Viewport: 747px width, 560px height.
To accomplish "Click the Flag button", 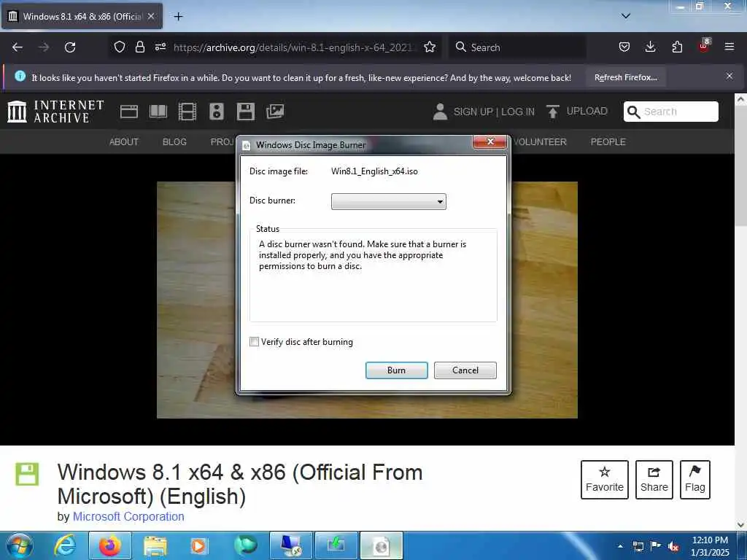I will (694, 480).
